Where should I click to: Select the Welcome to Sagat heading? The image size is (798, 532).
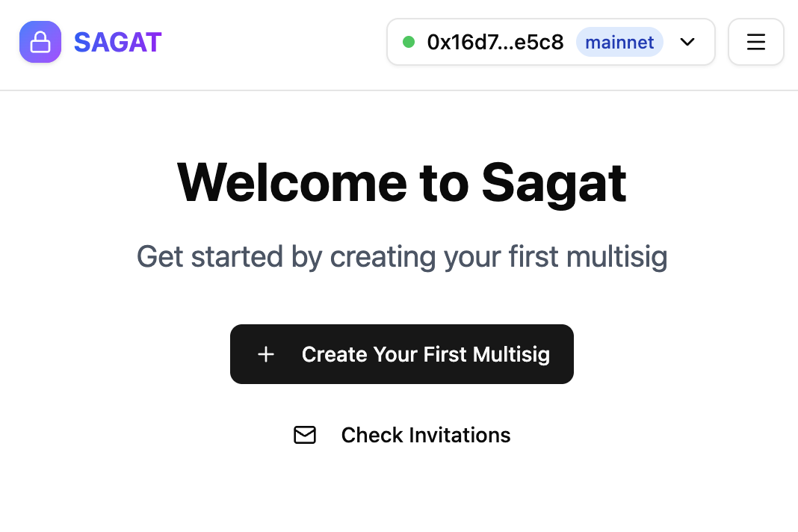pyautogui.click(x=401, y=182)
